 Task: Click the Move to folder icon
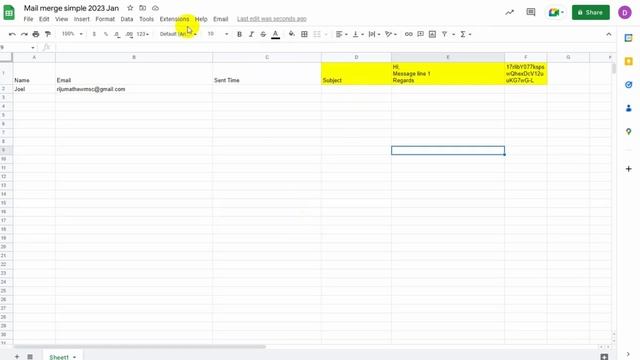142,8
